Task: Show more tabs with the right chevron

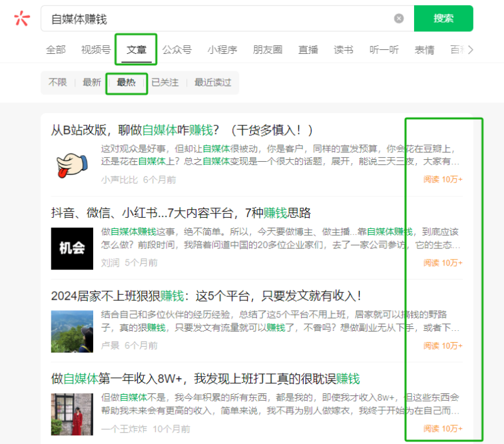Action: (x=471, y=50)
